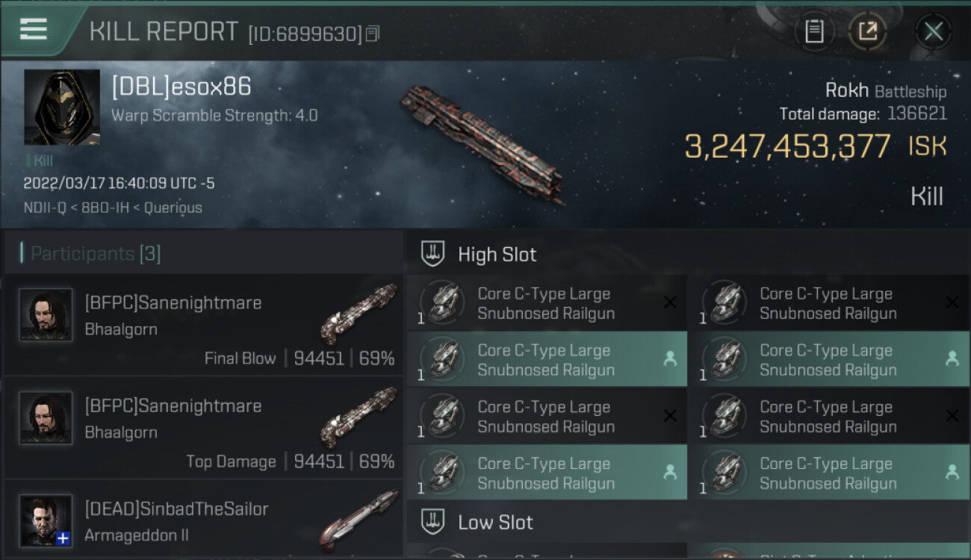
Task: Close the kill report window
Action: point(933,31)
